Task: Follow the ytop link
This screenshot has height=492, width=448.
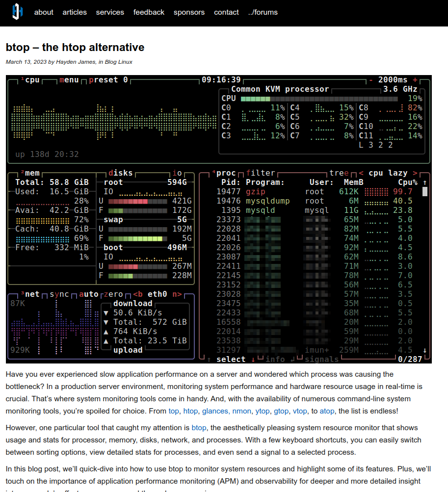Action: (263, 411)
